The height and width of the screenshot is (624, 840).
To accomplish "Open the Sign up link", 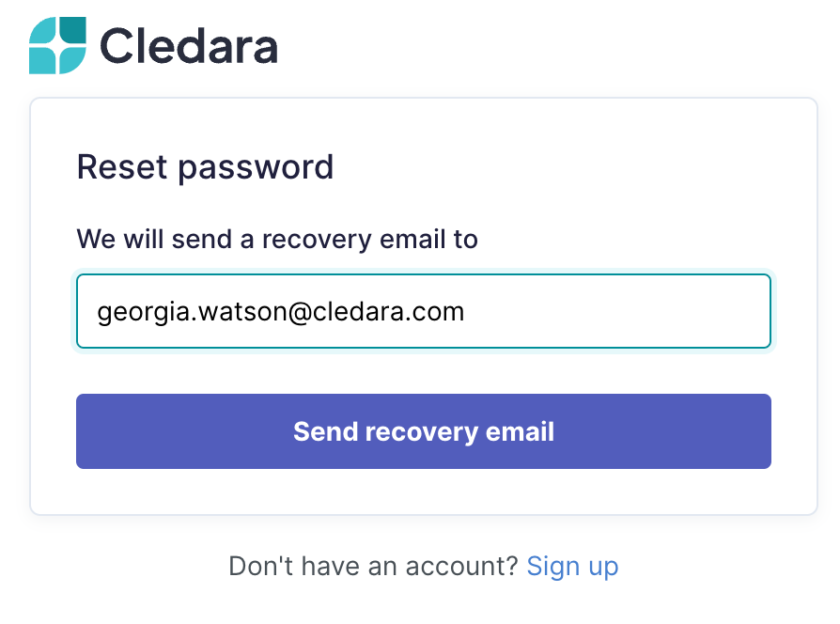I will tap(572, 567).
